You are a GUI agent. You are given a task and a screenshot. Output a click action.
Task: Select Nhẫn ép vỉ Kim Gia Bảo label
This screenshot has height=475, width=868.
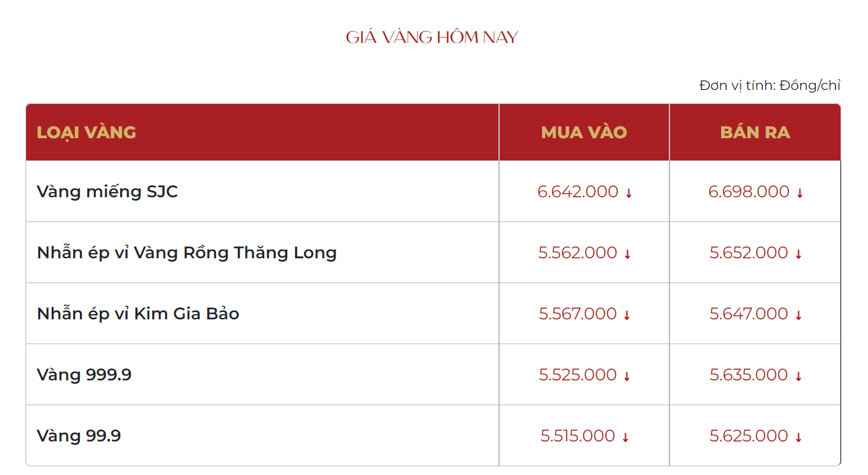[x=138, y=314]
